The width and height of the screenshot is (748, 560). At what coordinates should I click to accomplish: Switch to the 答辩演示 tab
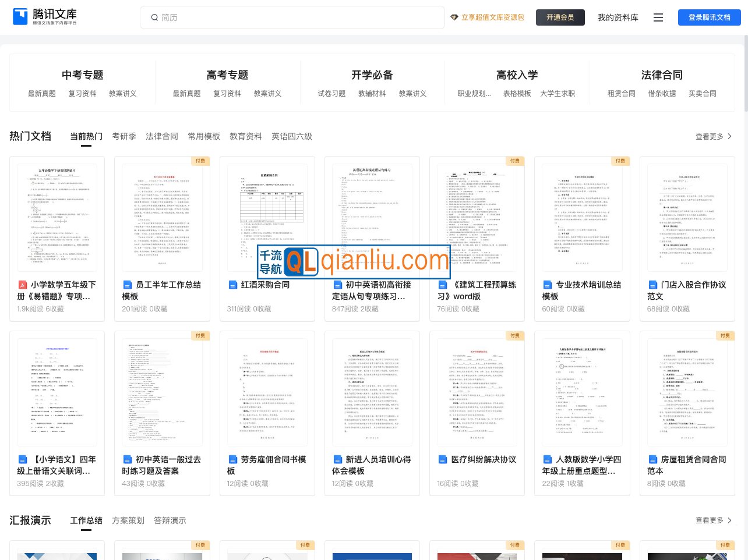pyautogui.click(x=170, y=520)
